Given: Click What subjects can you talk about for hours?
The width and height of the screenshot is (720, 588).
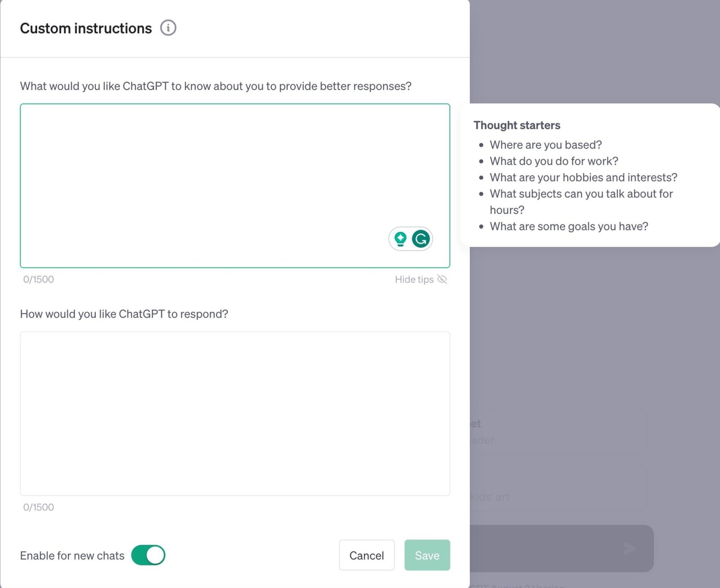Looking at the screenshot, I should [581, 201].
